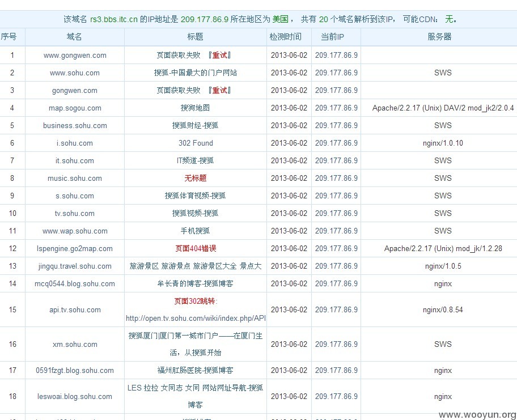Image resolution: width=517 pixels, height=420 pixels.
Task: Select the jingqu.travel.sohu.com domain
Action: 75,266
